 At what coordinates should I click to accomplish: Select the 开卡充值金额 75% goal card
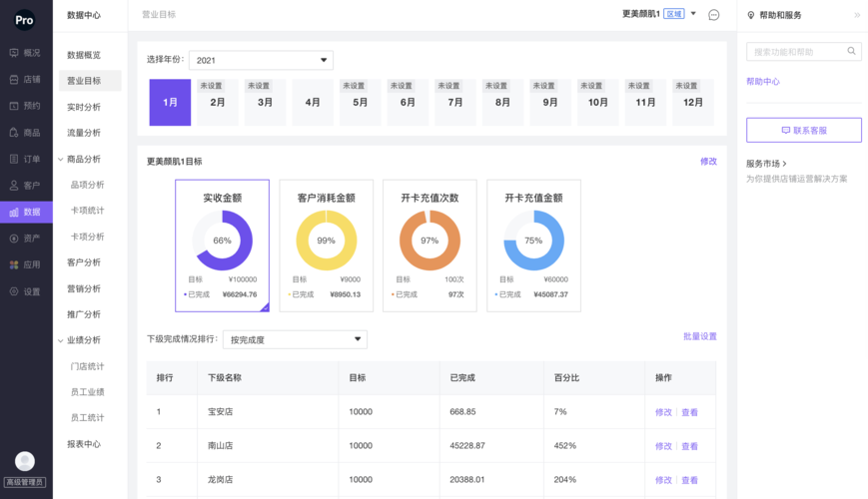pos(533,246)
